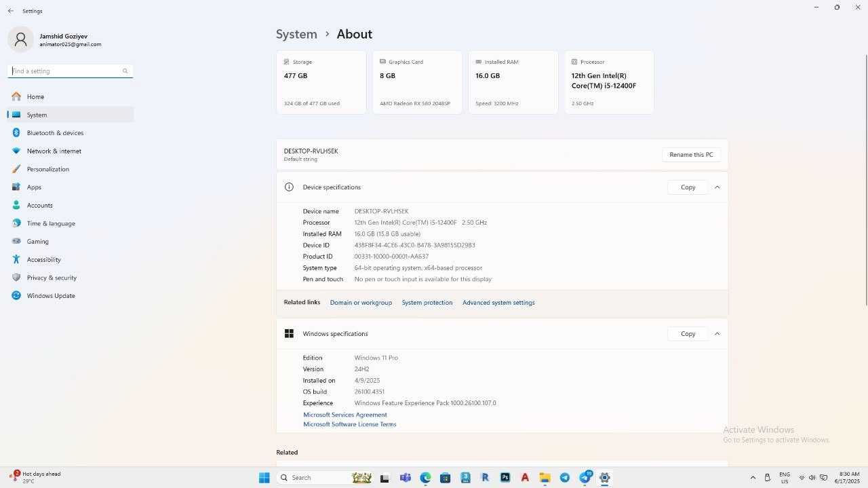
Task: Go to Gaming settings
Action: pos(71,242)
